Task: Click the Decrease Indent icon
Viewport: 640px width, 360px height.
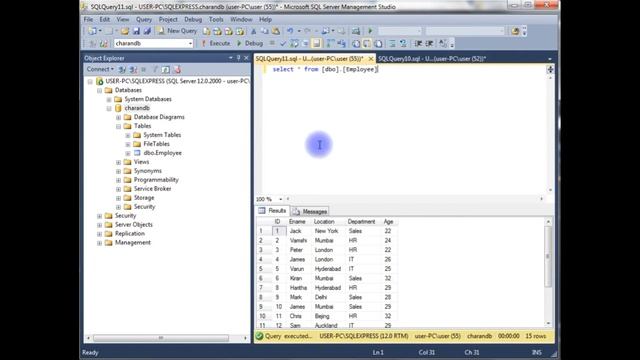Action: click(x=418, y=43)
